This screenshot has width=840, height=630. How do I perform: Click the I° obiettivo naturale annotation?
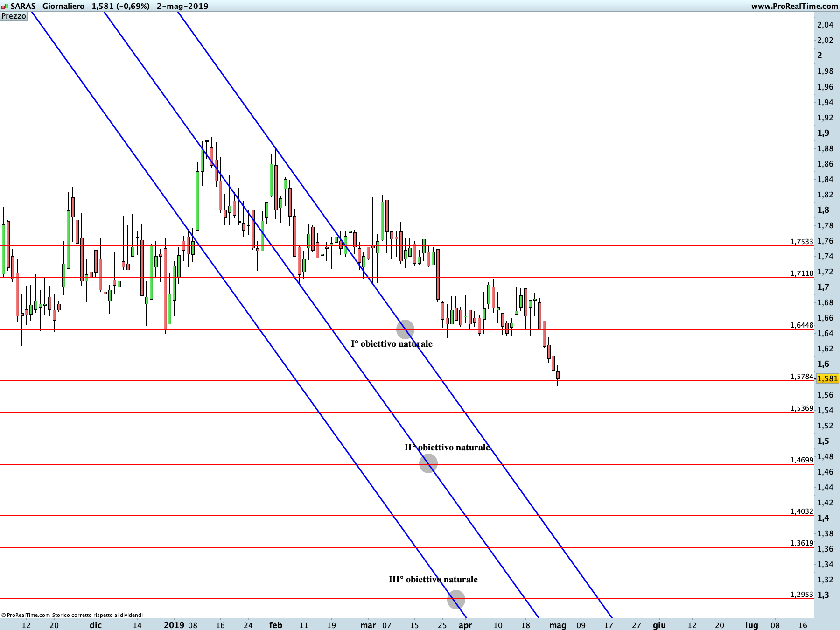pos(392,344)
